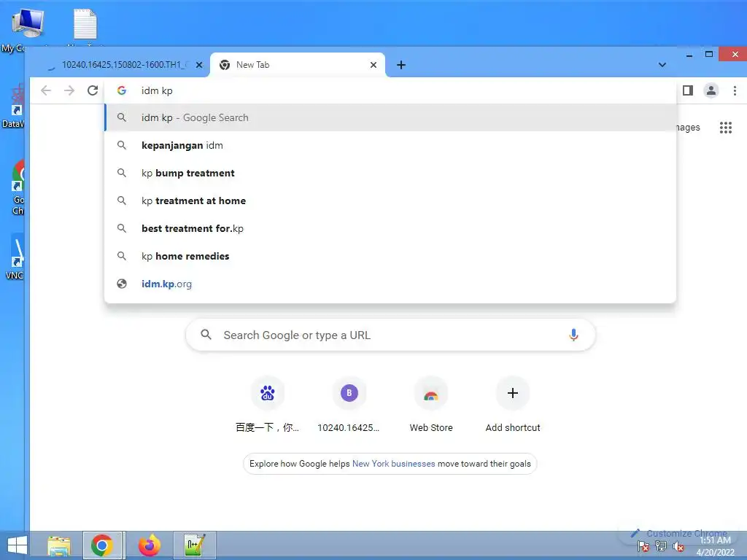Open the Images link near the apps grid

pos(688,127)
